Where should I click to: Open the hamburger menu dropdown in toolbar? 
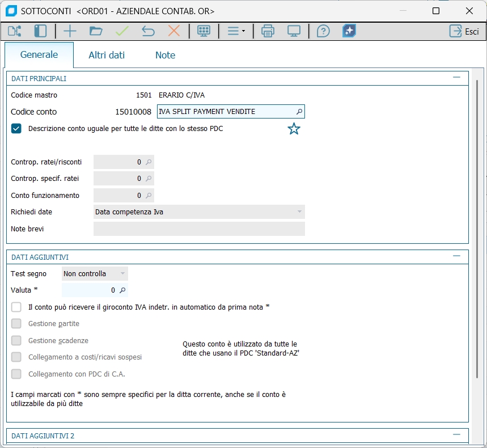[x=236, y=31]
